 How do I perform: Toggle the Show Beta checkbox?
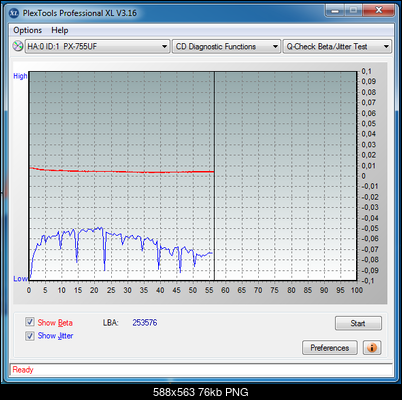(30, 322)
